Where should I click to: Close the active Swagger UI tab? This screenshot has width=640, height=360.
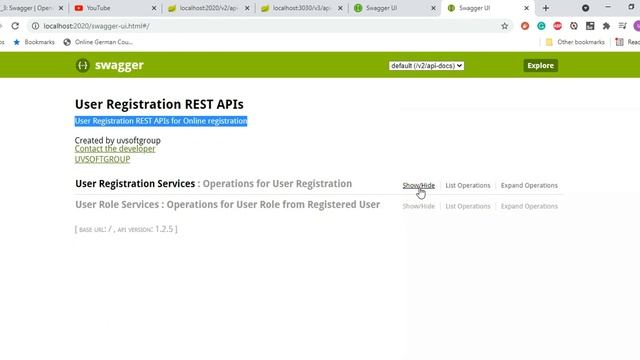527,8
